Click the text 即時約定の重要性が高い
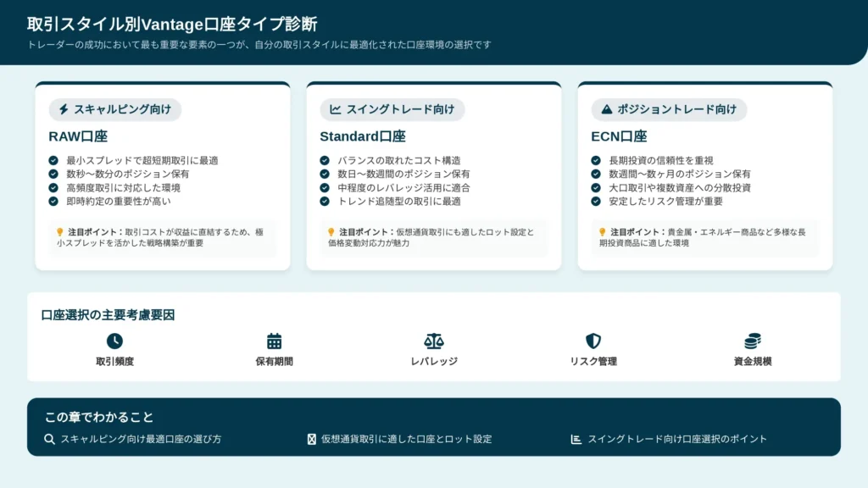The image size is (868, 488). coord(119,202)
